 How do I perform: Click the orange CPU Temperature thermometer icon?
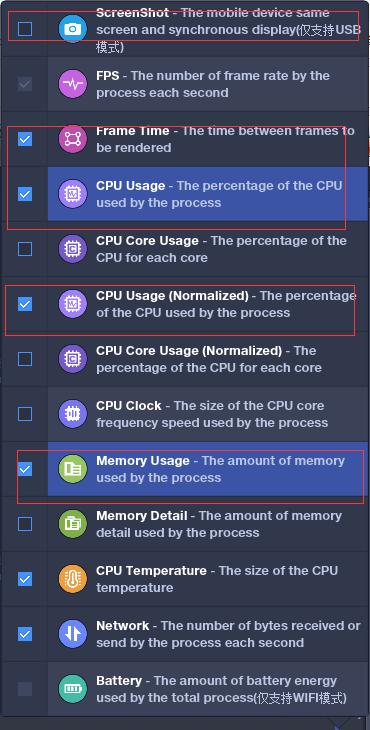73,579
